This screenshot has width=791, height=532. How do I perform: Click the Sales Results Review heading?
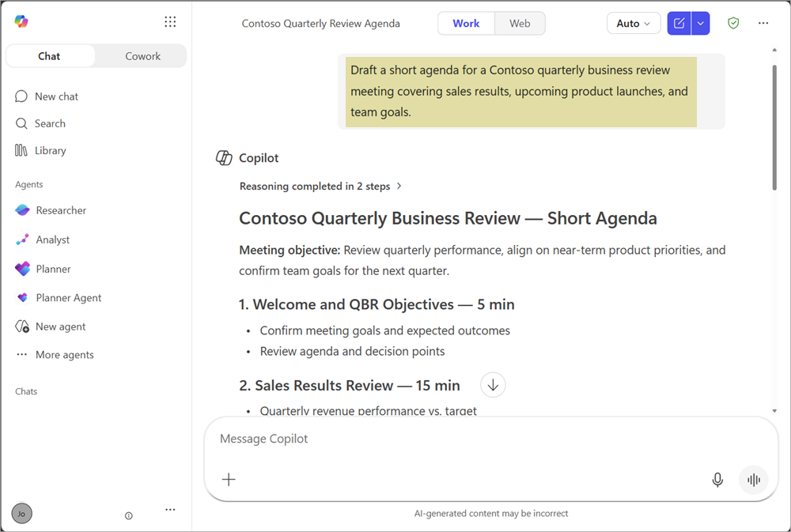tap(350, 385)
